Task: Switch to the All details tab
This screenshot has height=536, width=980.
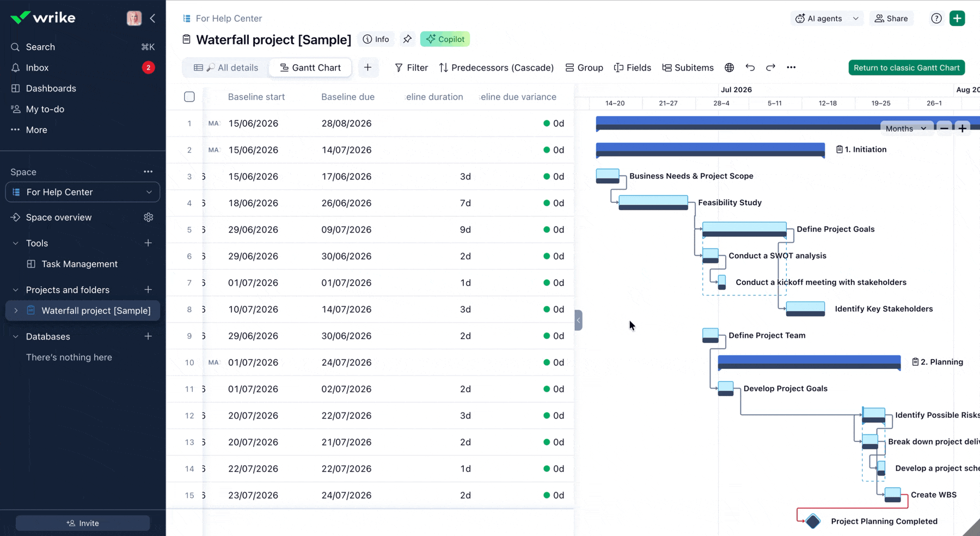Action: [226, 67]
